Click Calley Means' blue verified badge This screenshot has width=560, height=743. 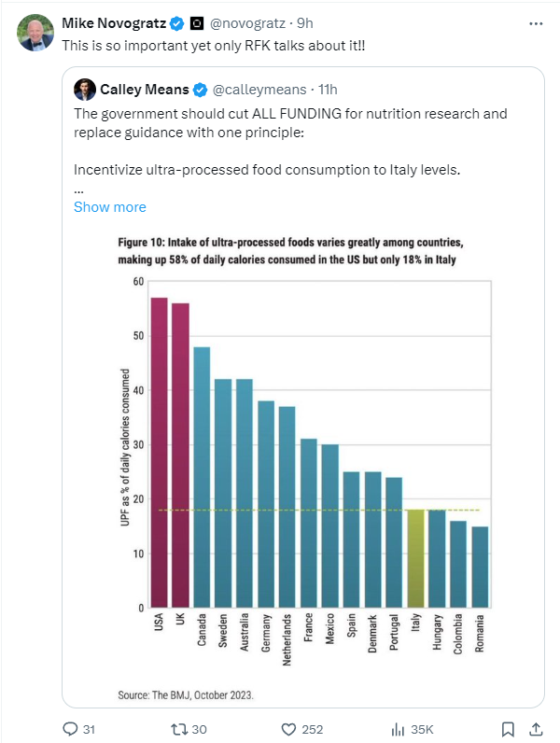pos(200,90)
